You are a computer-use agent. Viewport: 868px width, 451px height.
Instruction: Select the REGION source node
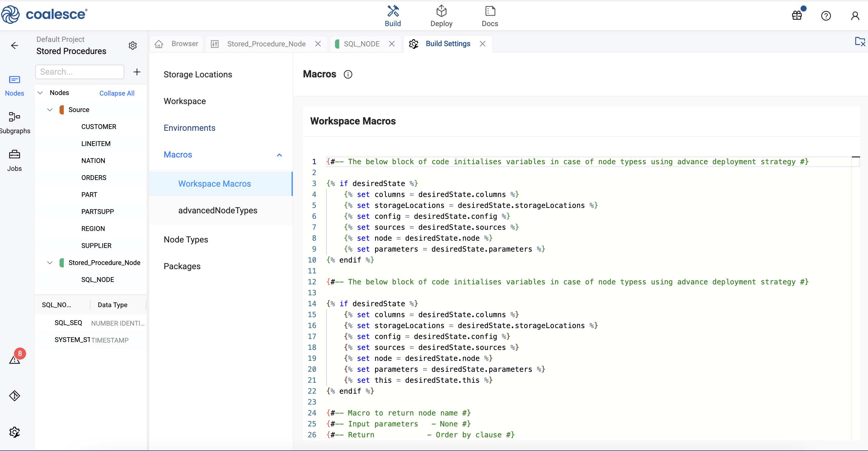(x=93, y=229)
